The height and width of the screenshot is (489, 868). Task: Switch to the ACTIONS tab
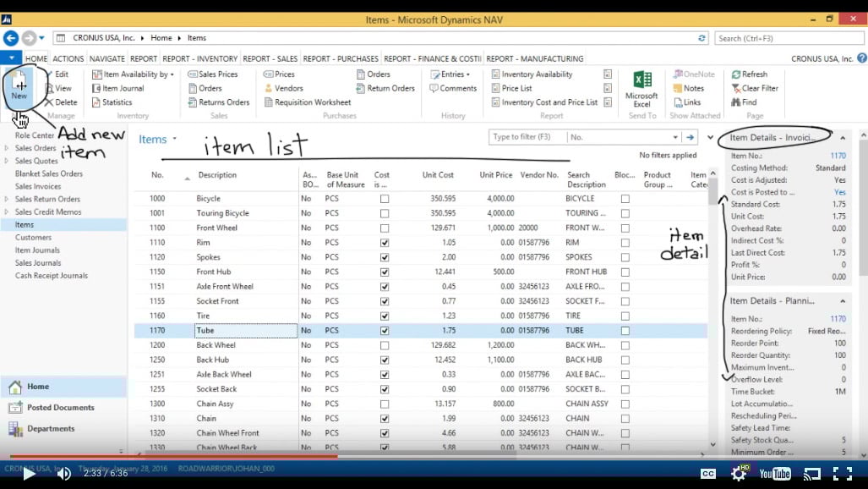pos(68,58)
